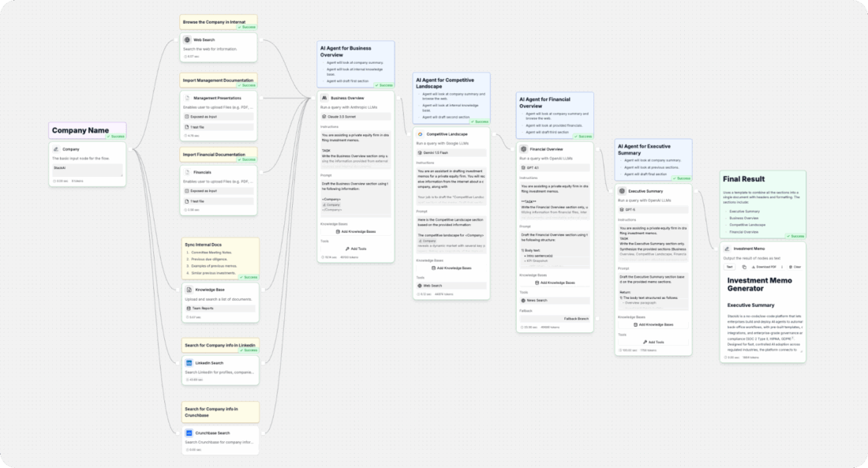Select the Text format button in Investment Memo
Image resolution: width=868 pixels, height=468 pixels.
[730, 267]
